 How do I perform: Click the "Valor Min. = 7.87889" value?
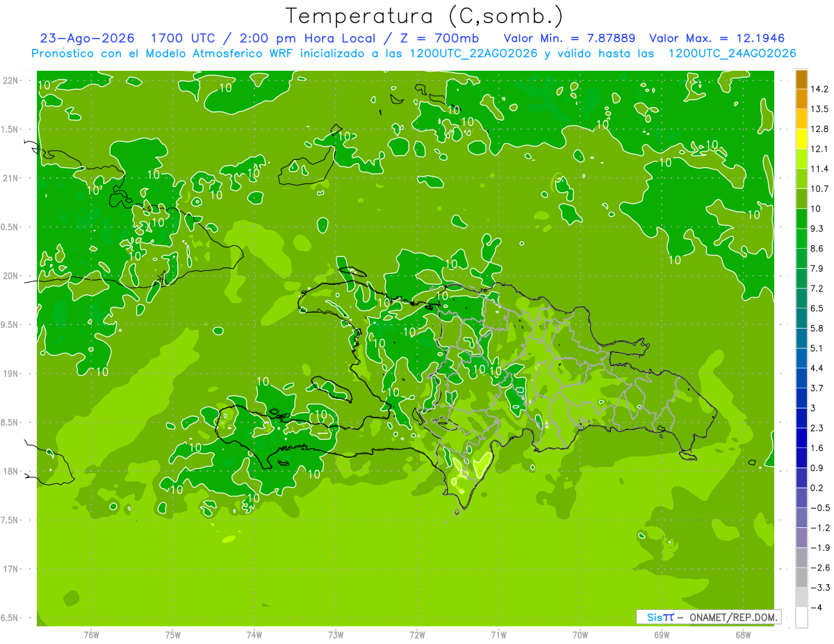coord(570,38)
